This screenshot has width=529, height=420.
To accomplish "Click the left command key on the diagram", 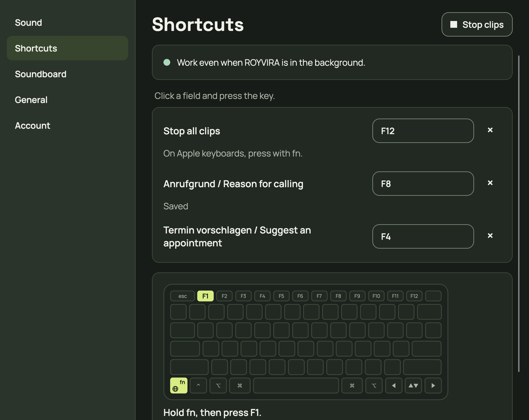I will [x=240, y=385].
